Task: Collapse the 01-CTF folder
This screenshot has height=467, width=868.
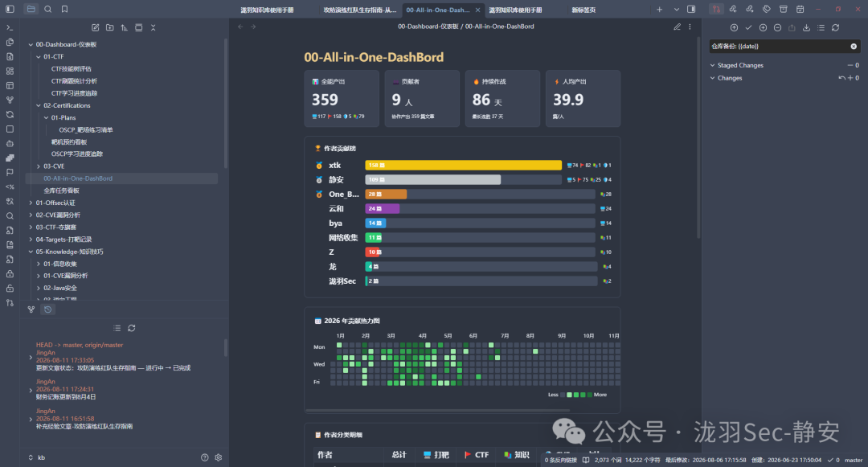Action: (x=39, y=56)
